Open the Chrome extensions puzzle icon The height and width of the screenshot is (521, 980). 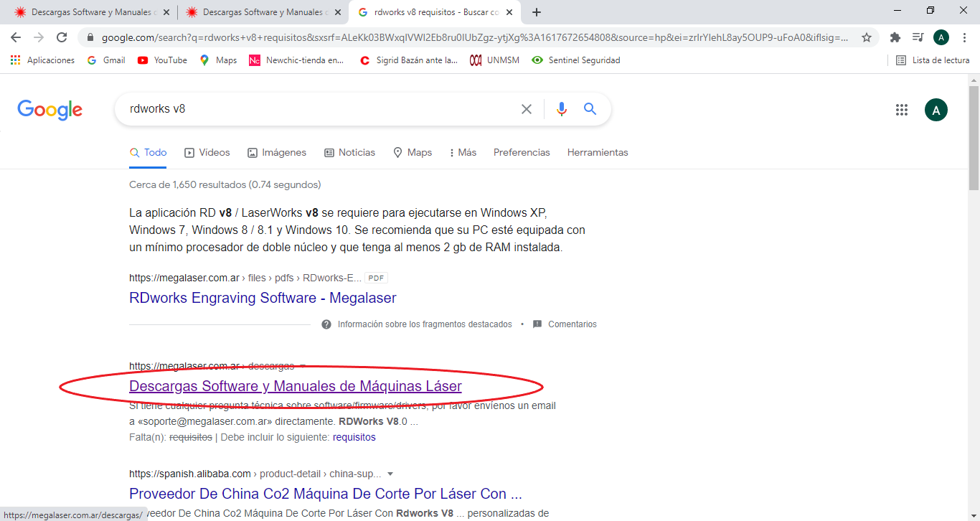tap(895, 37)
